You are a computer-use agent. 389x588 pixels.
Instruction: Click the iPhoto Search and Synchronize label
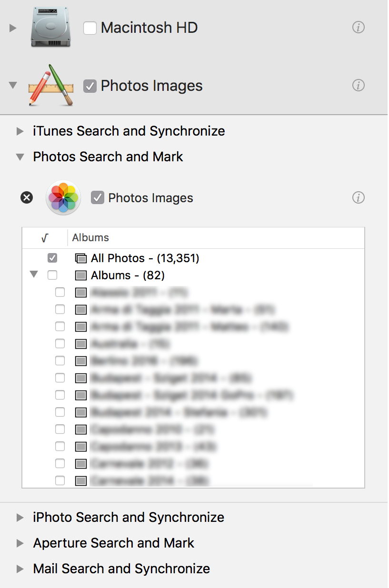click(x=129, y=518)
